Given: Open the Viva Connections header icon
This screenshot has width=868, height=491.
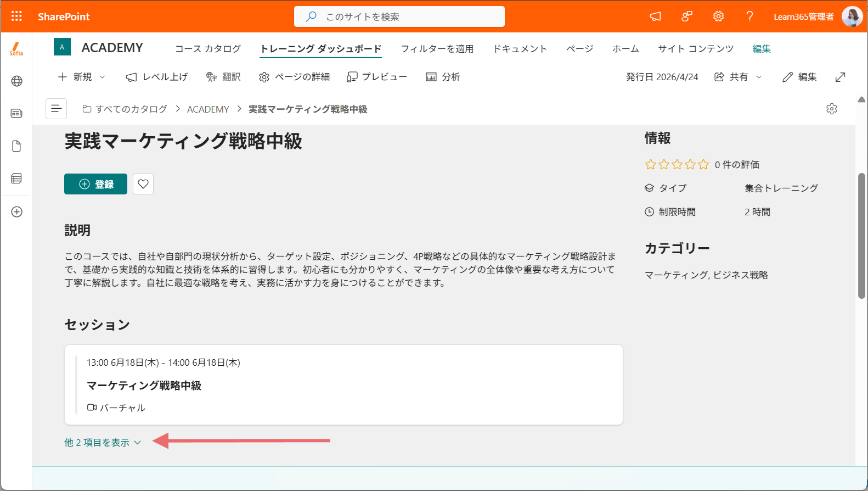Looking at the screenshot, I should coord(686,16).
